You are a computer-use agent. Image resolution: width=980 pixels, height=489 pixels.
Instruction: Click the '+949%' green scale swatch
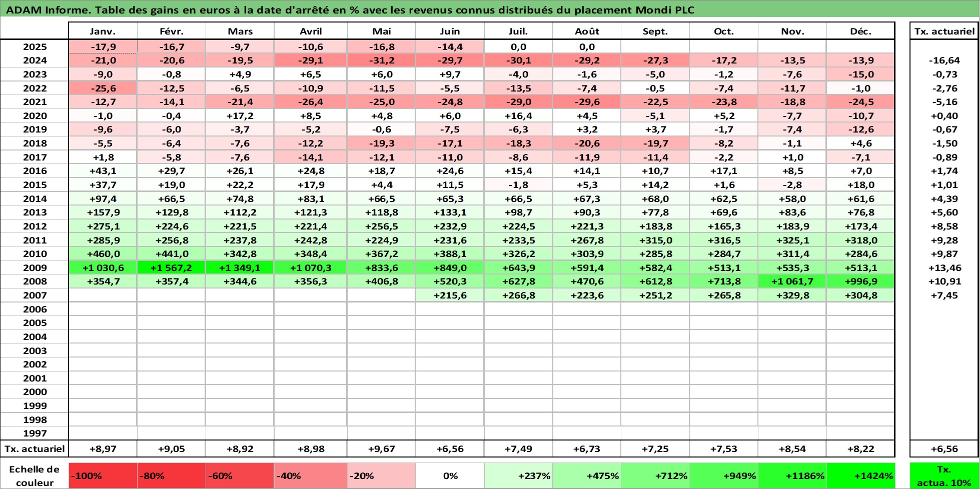[724, 475]
